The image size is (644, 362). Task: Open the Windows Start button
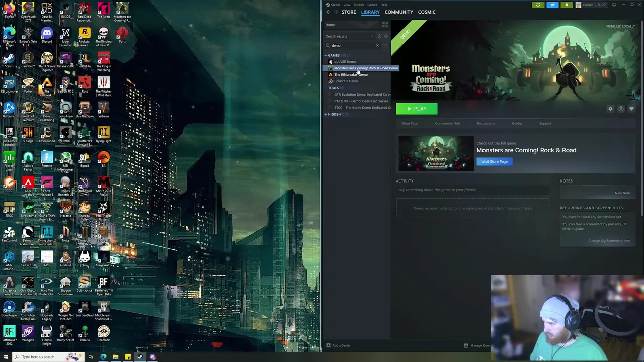point(7,357)
